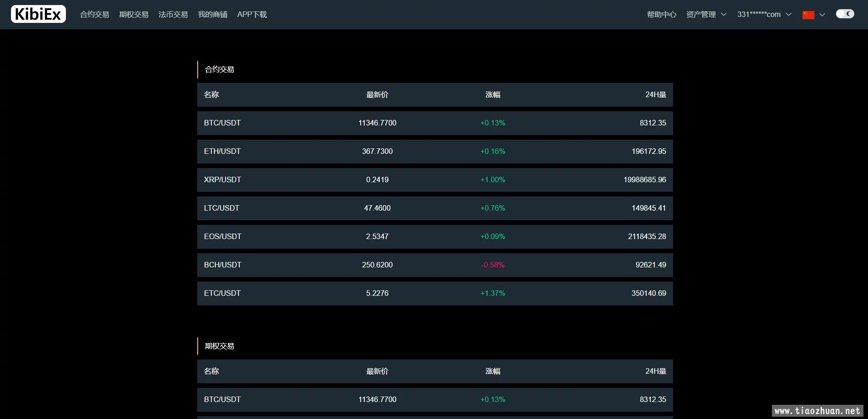868x419 pixels.
Task: Click the +0.09% change value
Action: (493, 237)
